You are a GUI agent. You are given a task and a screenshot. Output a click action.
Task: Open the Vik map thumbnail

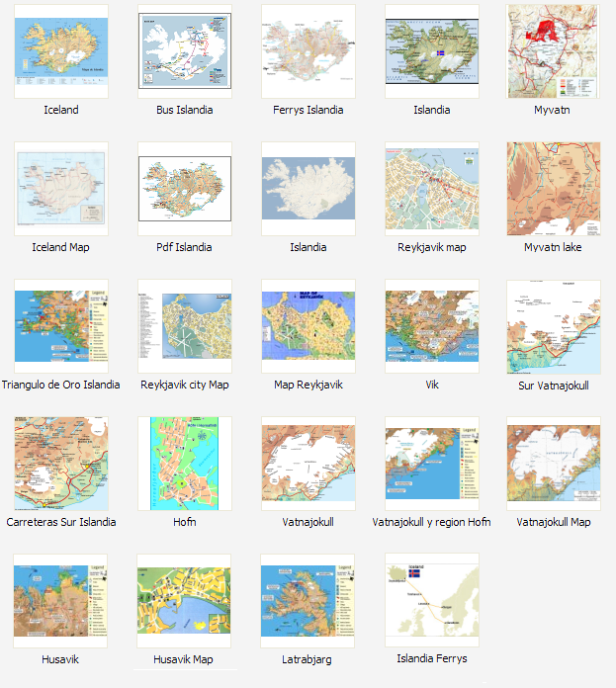click(x=432, y=325)
